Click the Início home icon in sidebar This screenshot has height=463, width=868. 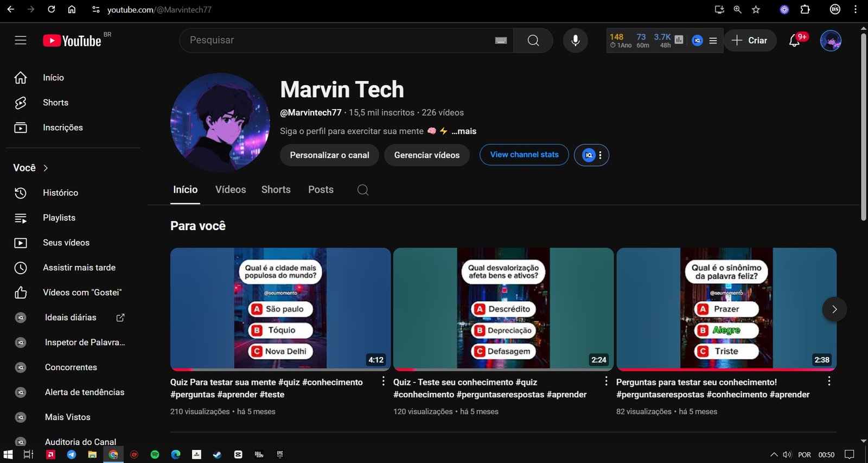(21, 78)
